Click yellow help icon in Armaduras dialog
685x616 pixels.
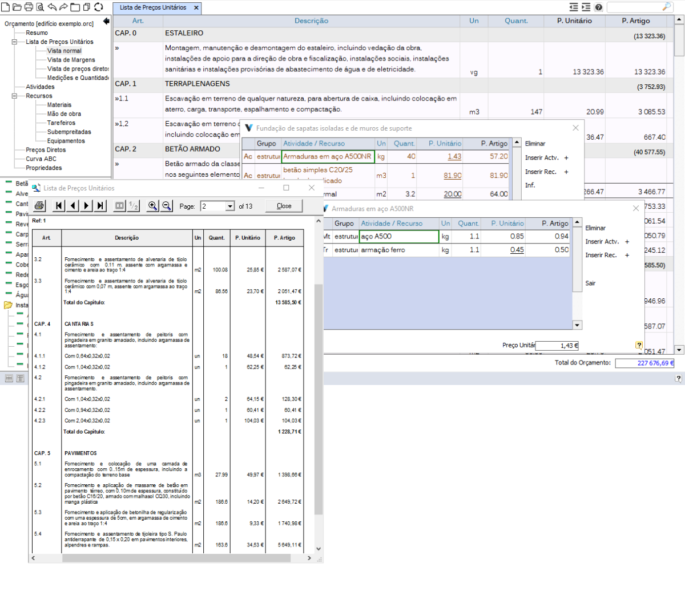[x=639, y=345]
